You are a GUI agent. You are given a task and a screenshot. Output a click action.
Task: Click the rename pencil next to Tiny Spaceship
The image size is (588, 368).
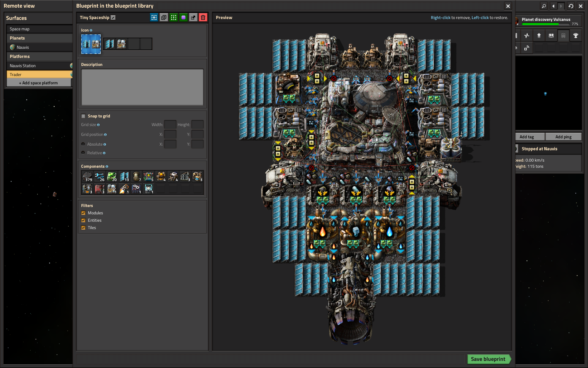(113, 17)
